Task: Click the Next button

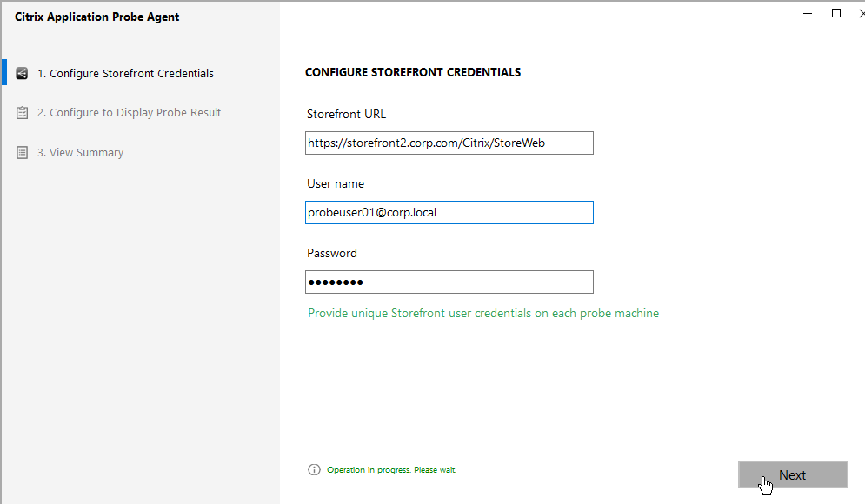Action: pyautogui.click(x=793, y=474)
